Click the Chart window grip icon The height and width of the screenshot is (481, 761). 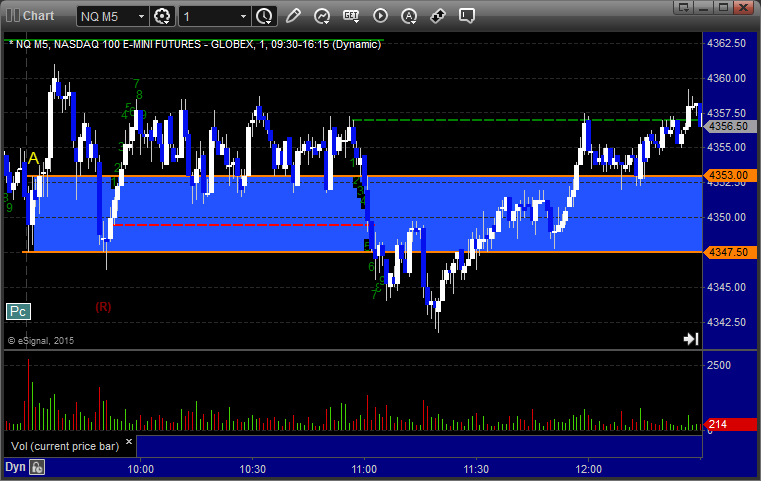click(x=13, y=16)
